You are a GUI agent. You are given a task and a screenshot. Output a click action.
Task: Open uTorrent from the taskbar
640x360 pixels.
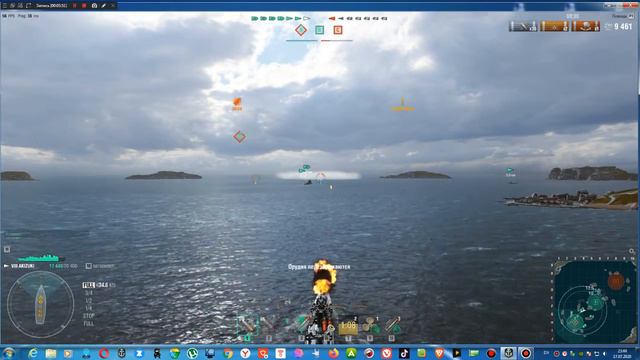coord(192,353)
